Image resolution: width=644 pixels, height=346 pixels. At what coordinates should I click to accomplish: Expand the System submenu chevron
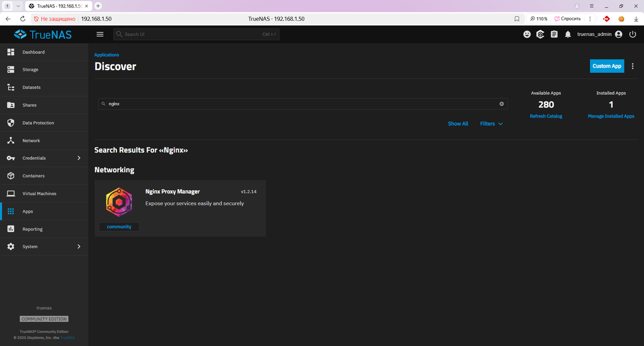pyautogui.click(x=79, y=247)
